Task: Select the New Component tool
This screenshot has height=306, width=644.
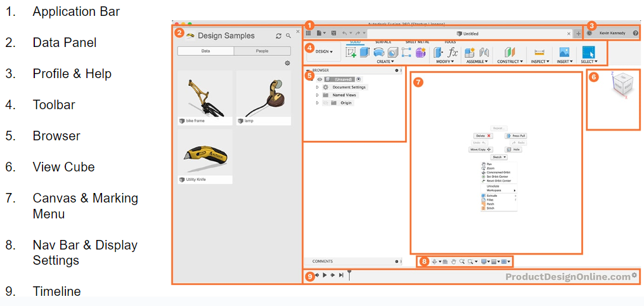Action: [470, 52]
